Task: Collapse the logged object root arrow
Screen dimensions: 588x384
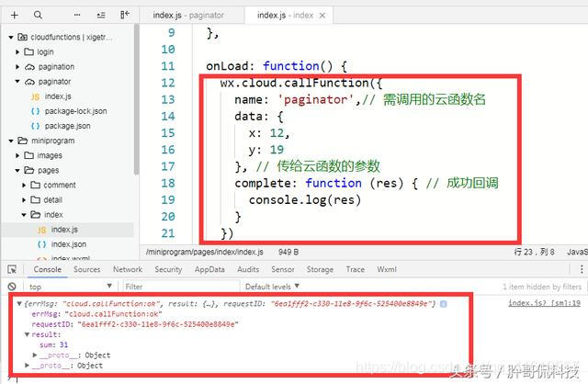Action: [19, 303]
